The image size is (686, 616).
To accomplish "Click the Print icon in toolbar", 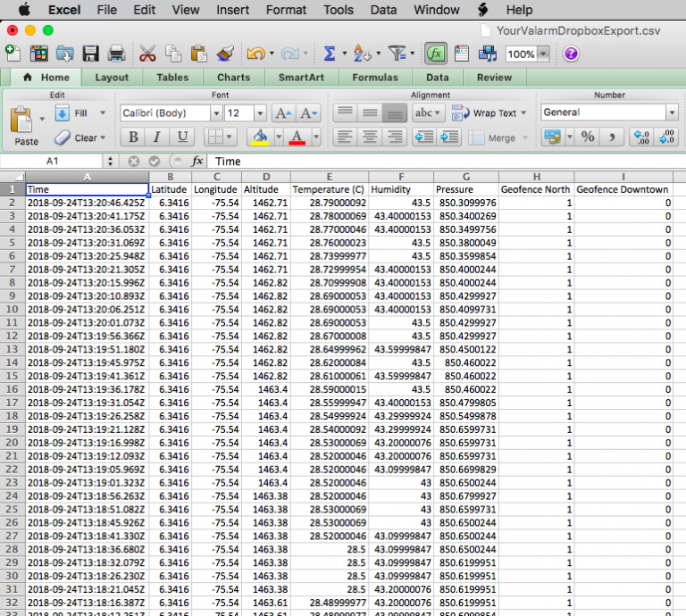I will click(116, 54).
